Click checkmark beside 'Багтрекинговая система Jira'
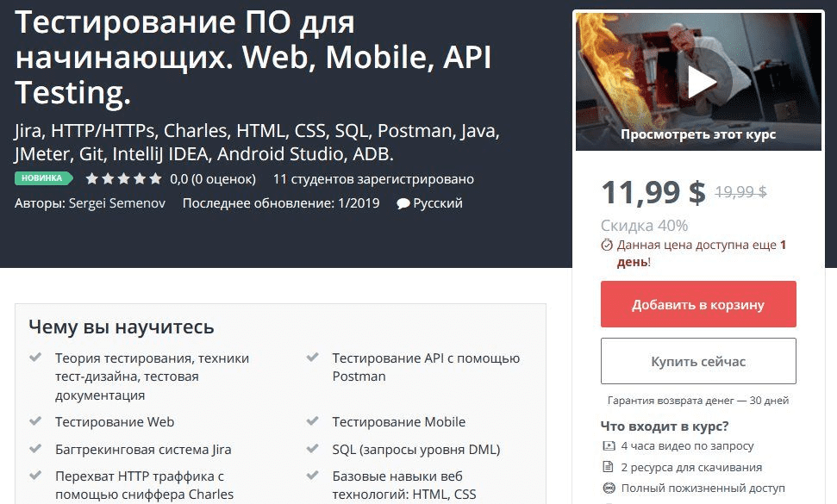Screen dimensions: 837x504 (35, 449)
